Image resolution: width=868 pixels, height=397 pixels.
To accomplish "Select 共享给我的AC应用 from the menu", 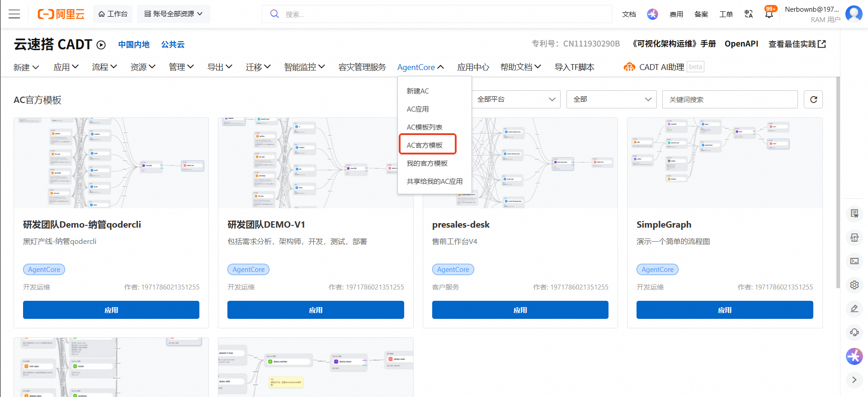I will pos(434,182).
